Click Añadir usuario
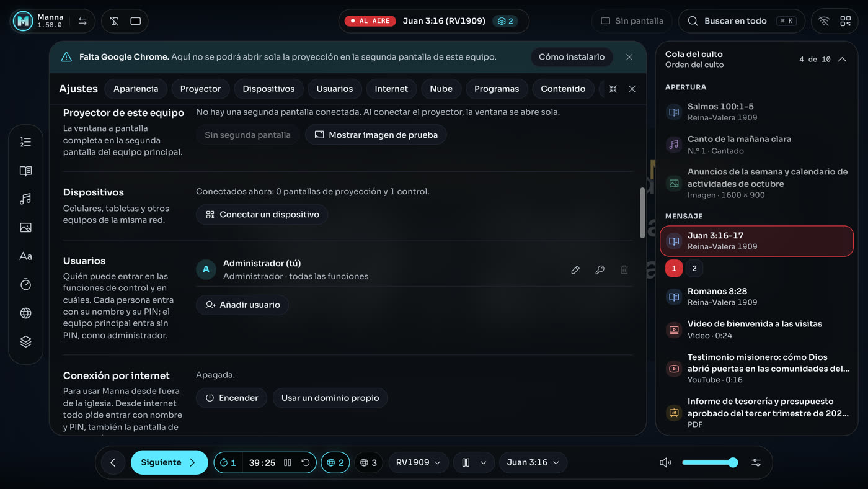The image size is (868, 489). point(242,305)
